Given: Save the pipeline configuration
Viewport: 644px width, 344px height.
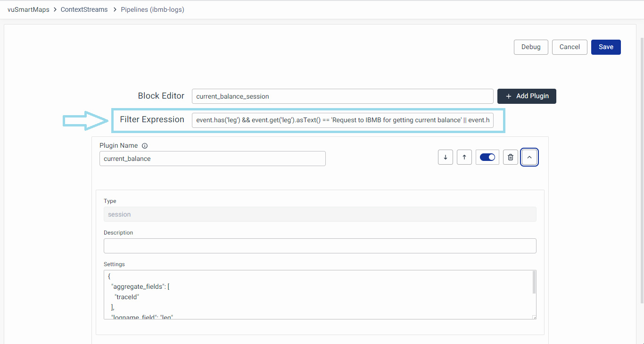Looking at the screenshot, I should tap(606, 47).
